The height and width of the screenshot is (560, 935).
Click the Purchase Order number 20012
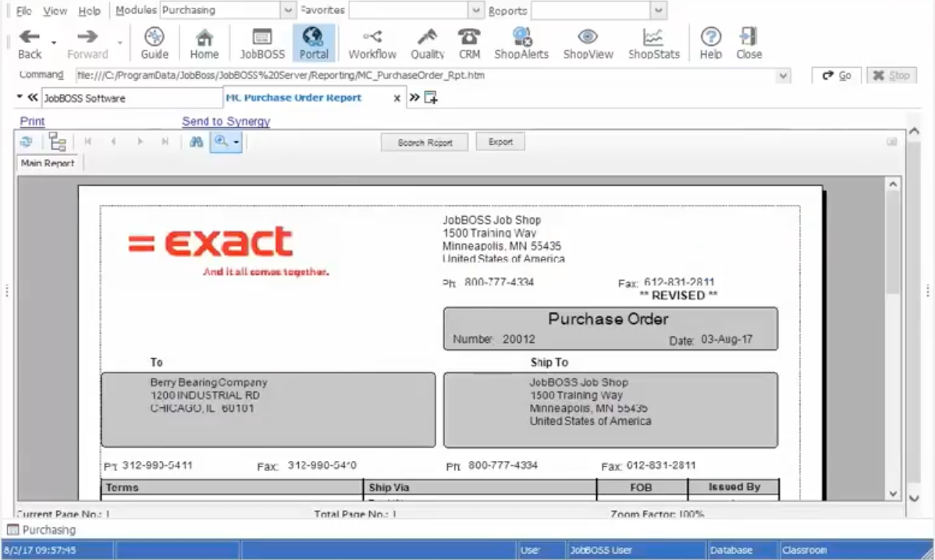(x=519, y=339)
